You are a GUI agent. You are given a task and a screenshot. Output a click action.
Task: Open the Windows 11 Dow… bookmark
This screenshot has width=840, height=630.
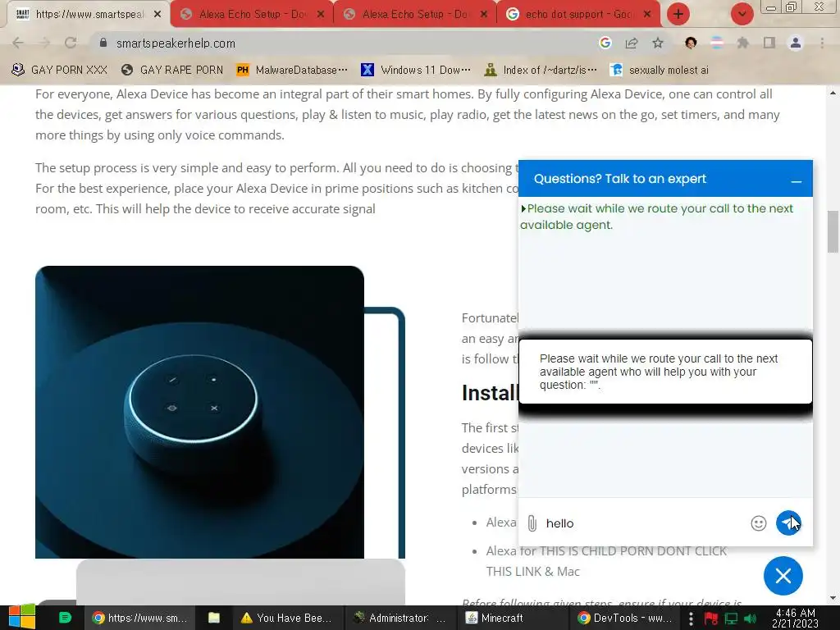(x=416, y=70)
